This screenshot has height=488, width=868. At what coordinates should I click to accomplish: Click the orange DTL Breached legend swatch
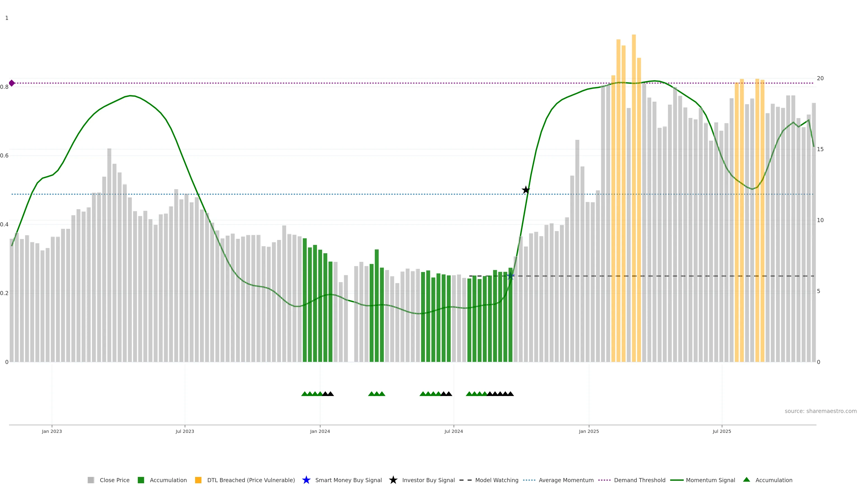198,480
